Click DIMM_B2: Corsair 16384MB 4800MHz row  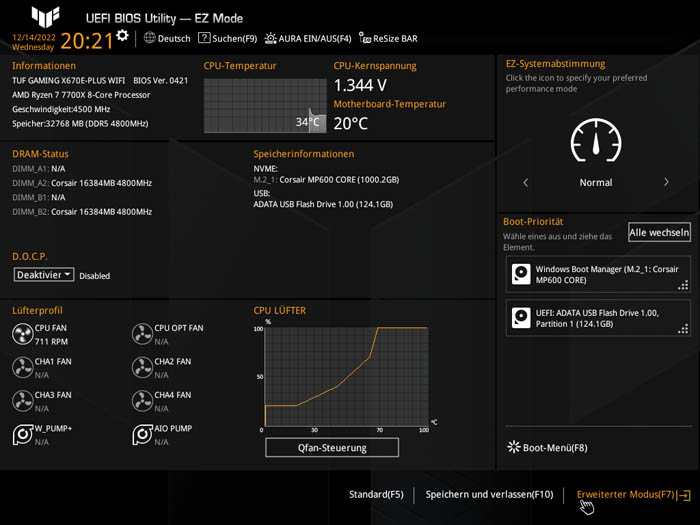click(x=82, y=212)
